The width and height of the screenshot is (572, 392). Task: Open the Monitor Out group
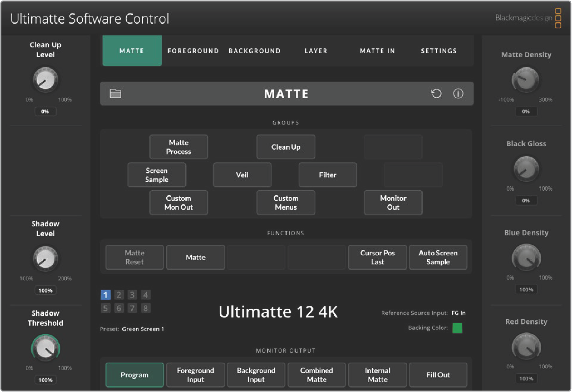pyautogui.click(x=393, y=202)
